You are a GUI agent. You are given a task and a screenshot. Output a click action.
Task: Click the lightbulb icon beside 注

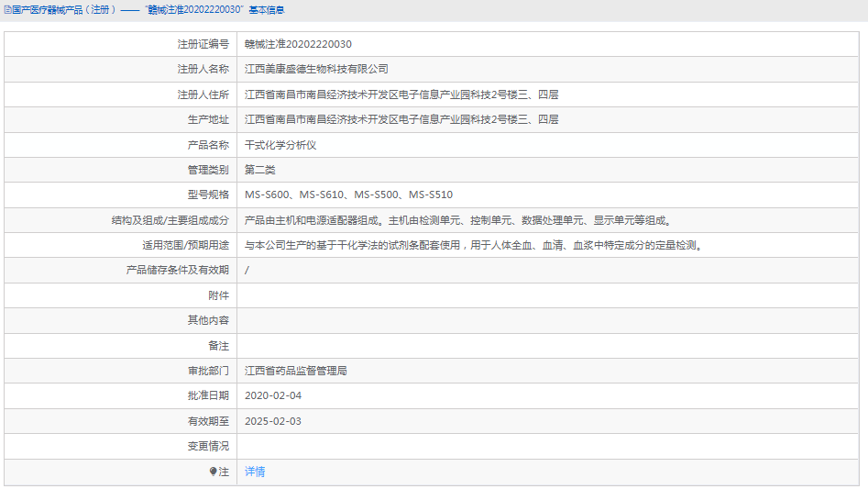tap(214, 472)
